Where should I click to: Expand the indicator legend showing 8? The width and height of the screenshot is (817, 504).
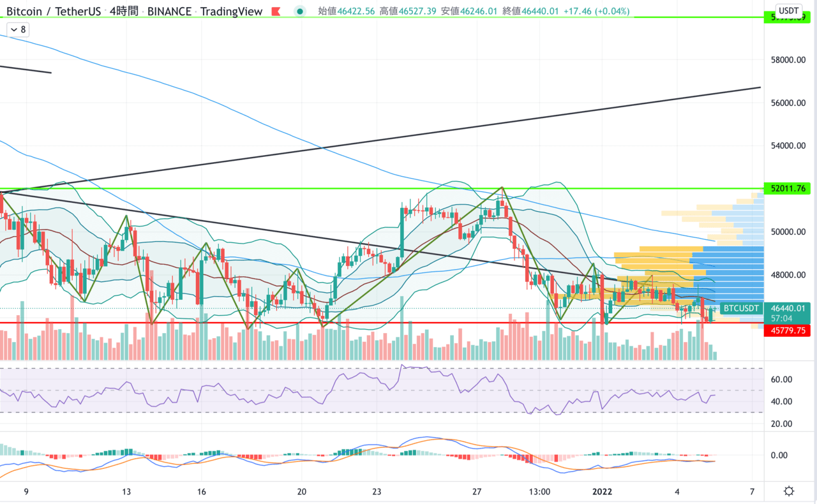pos(17,29)
